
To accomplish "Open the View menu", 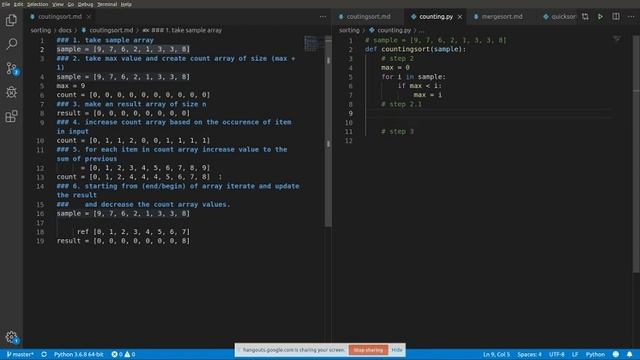I will (x=58, y=4).
